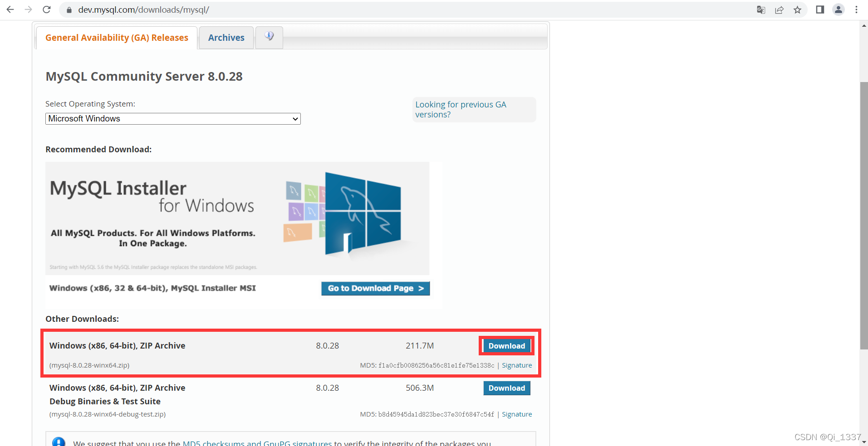The height and width of the screenshot is (446, 868).
Task: Click the padlock site info icon
Action: (69, 10)
